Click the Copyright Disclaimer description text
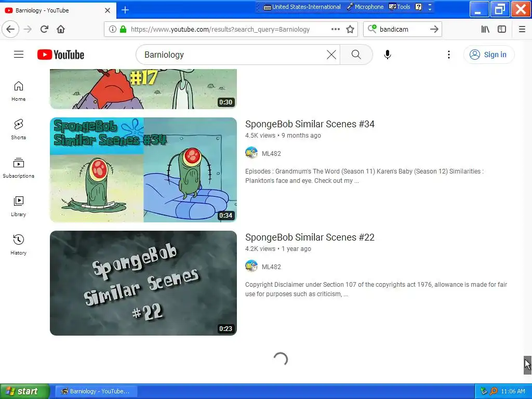This screenshot has height=399, width=532. (x=376, y=289)
